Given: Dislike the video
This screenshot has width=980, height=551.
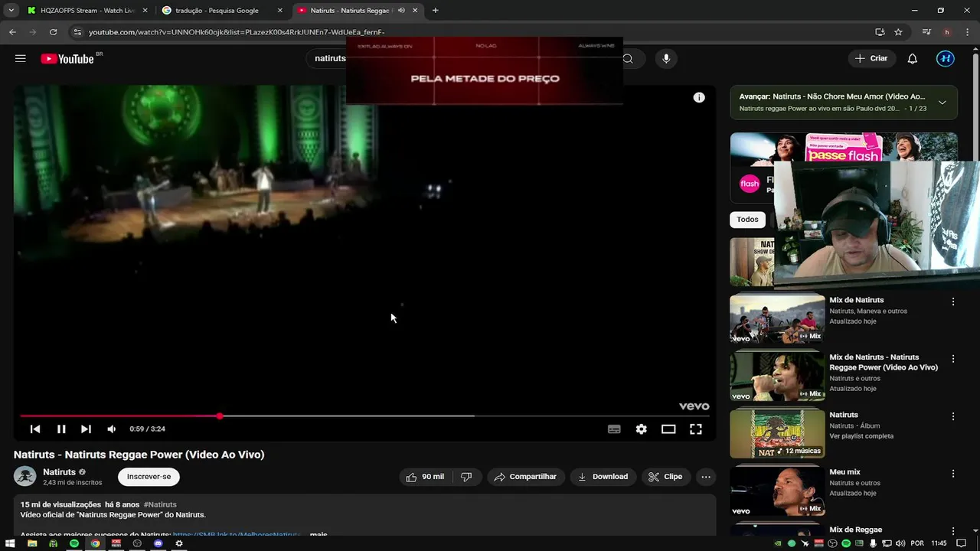Looking at the screenshot, I should [x=466, y=477].
